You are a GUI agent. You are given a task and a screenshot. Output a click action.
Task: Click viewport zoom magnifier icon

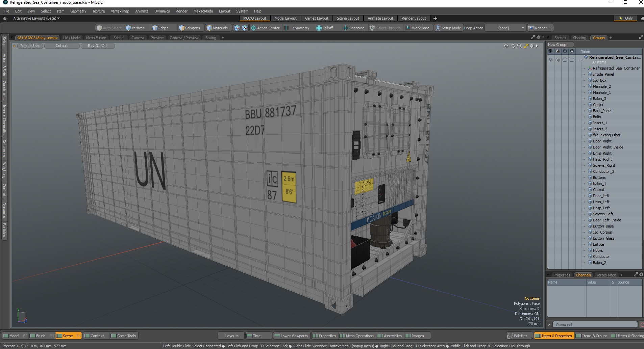(519, 46)
